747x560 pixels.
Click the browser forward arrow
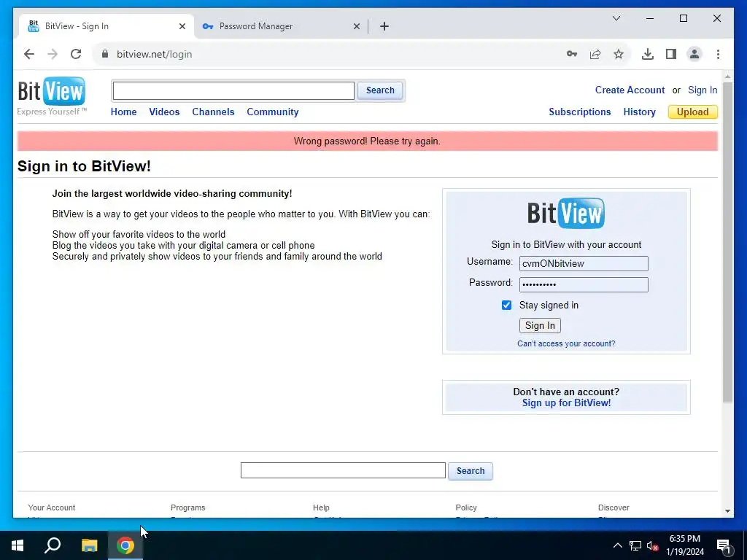point(53,54)
